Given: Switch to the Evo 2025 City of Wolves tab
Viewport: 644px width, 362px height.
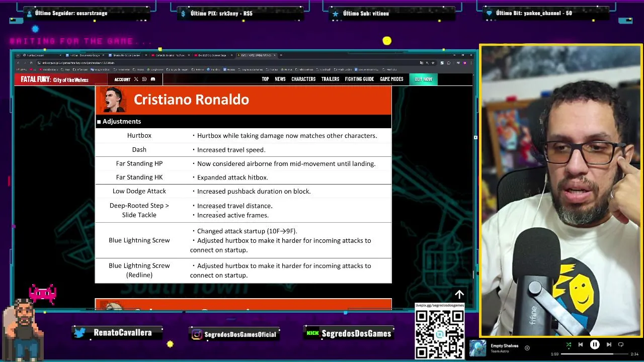Looking at the screenshot, I should pyautogui.click(x=213, y=55).
